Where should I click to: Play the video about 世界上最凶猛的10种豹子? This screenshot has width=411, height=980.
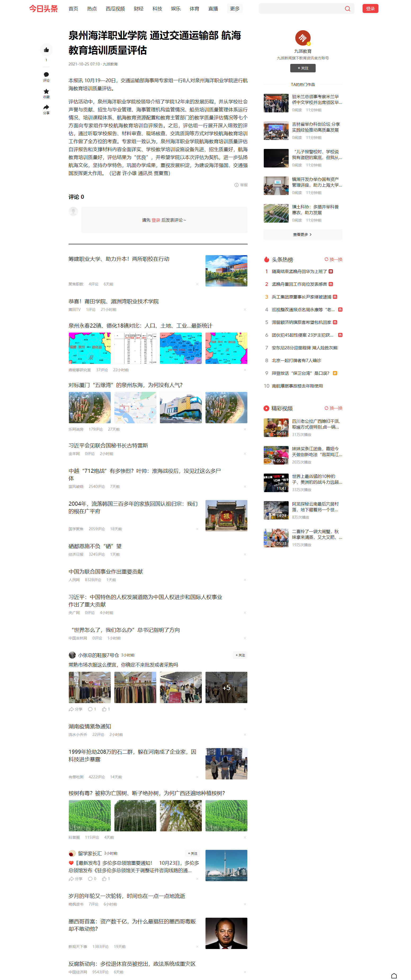(x=276, y=482)
